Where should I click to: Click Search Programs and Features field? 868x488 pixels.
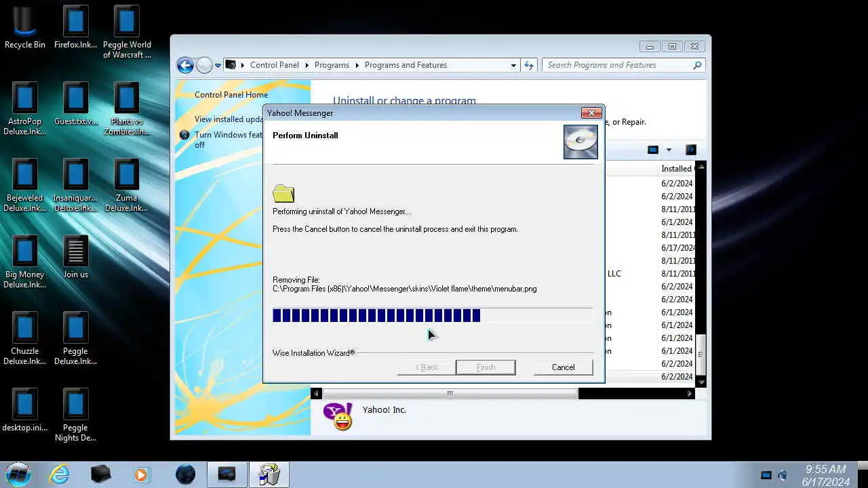click(618, 65)
